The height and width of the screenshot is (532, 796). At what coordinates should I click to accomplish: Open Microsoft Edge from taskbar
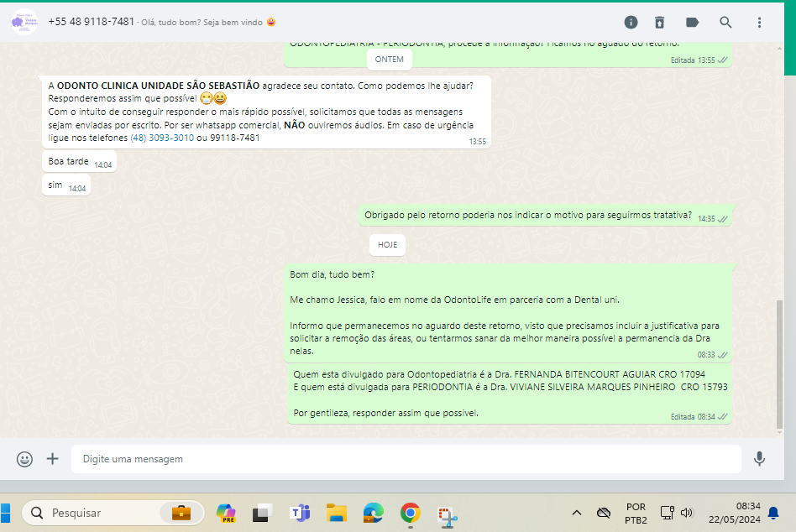(374, 514)
